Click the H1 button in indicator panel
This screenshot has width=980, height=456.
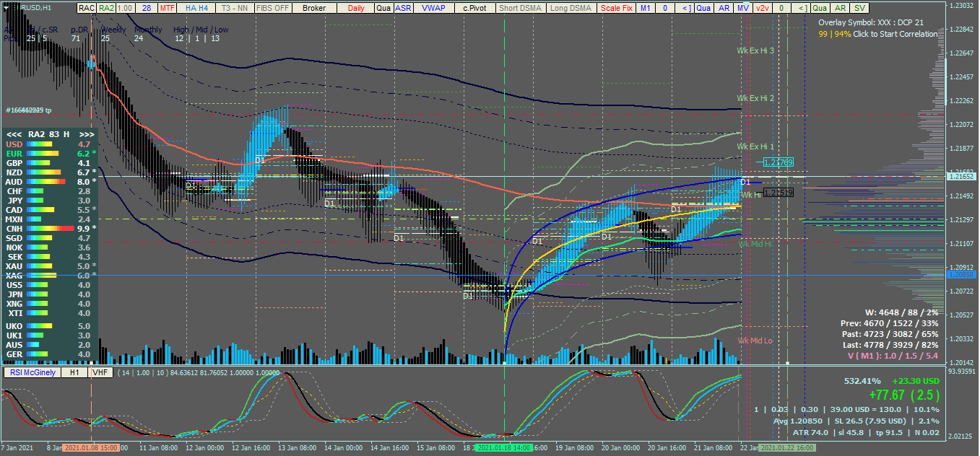pos(74,372)
